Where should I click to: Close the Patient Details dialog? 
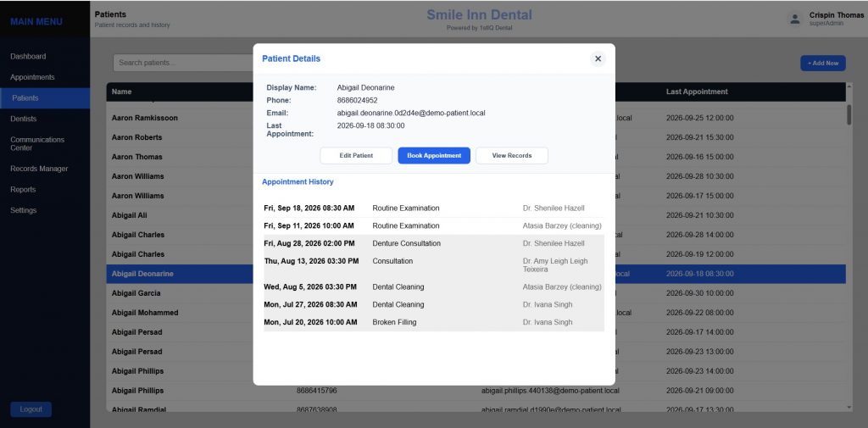598,58
